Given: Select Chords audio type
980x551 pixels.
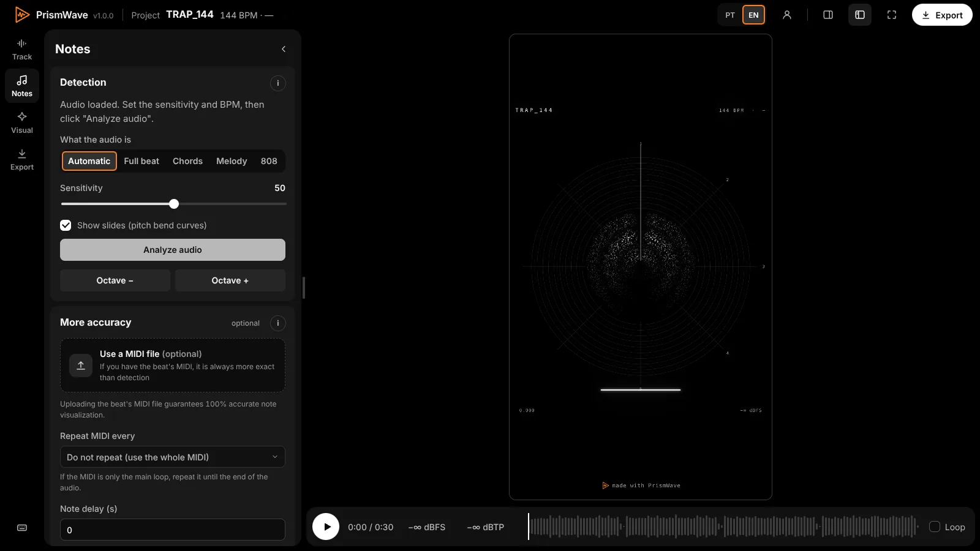Looking at the screenshot, I should click(187, 161).
